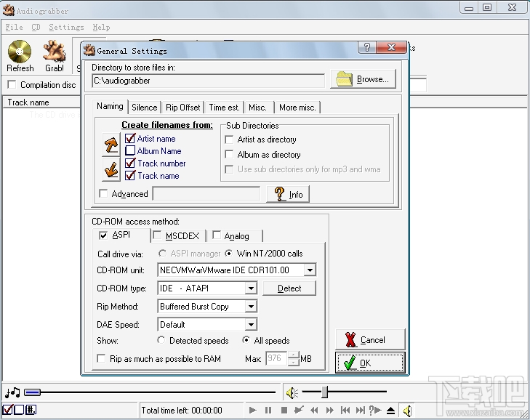
Task: Click the rewind button
Action: (314, 411)
